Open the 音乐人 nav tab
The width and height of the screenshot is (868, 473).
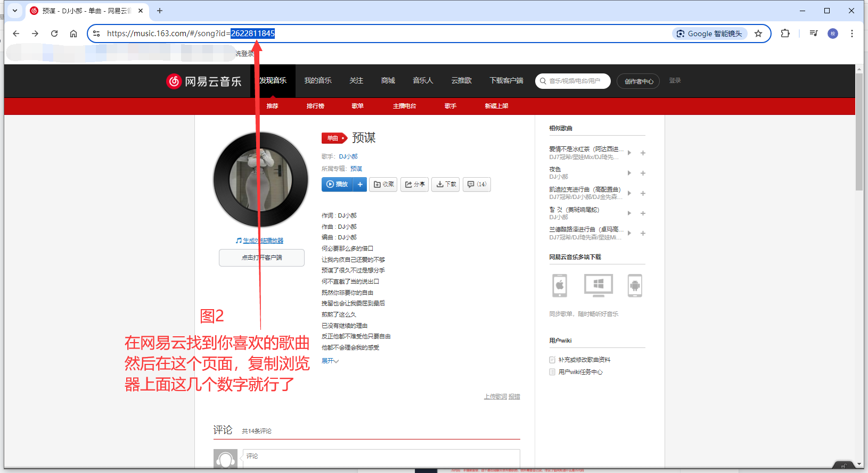click(x=423, y=81)
